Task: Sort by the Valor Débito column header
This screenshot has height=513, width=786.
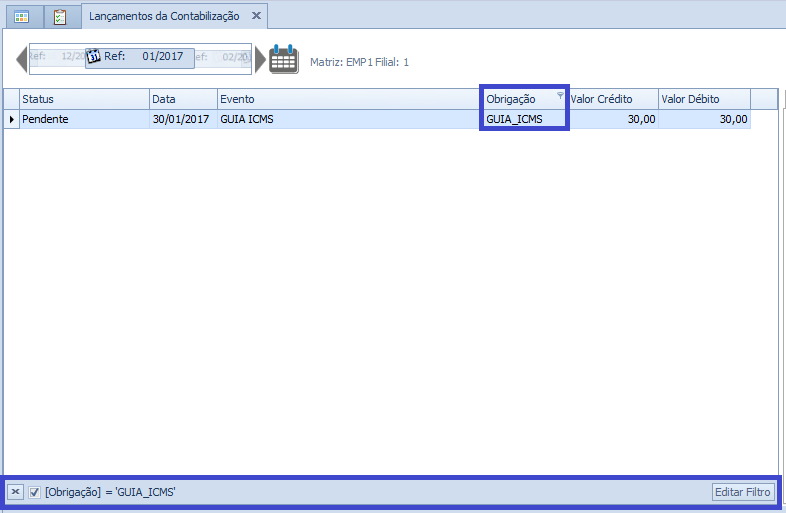Action: (704, 99)
